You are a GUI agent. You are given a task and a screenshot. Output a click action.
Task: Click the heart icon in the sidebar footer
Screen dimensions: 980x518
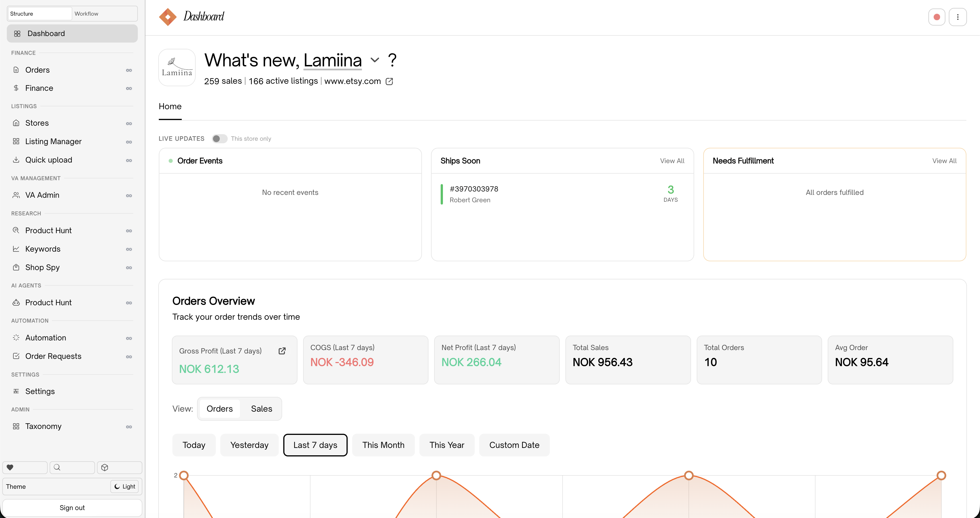pyautogui.click(x=10, y=468)
